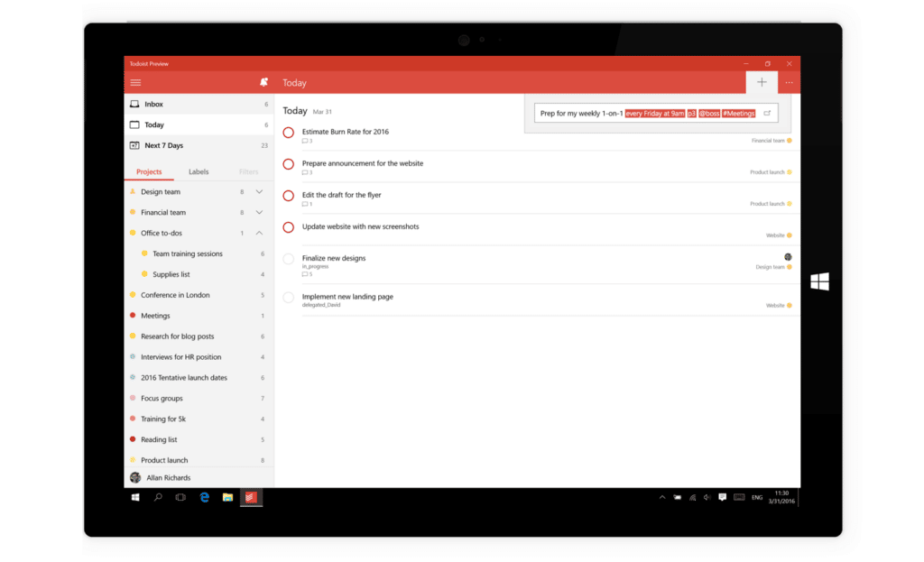Click the Todoist icon in the taskbar

250,497
